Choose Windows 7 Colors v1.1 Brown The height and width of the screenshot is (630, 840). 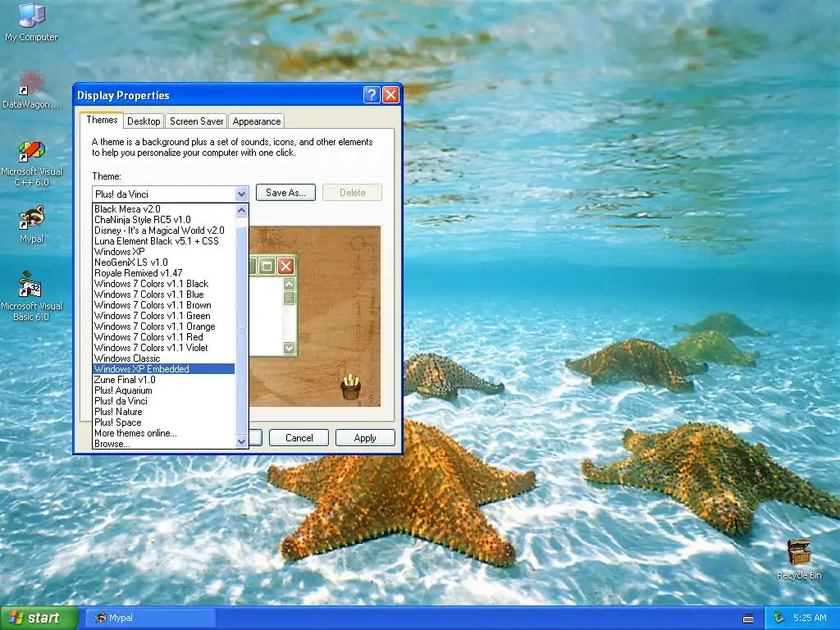click(164, 305)
